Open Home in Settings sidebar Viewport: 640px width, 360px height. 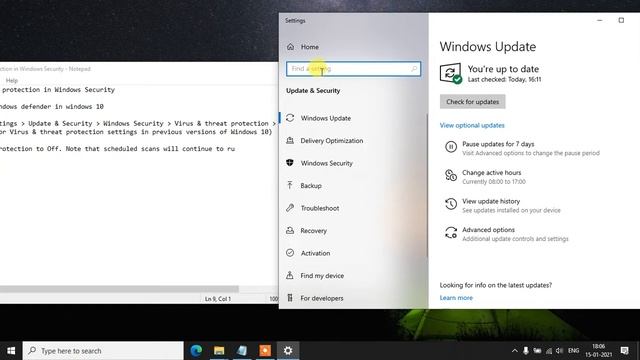310,47
